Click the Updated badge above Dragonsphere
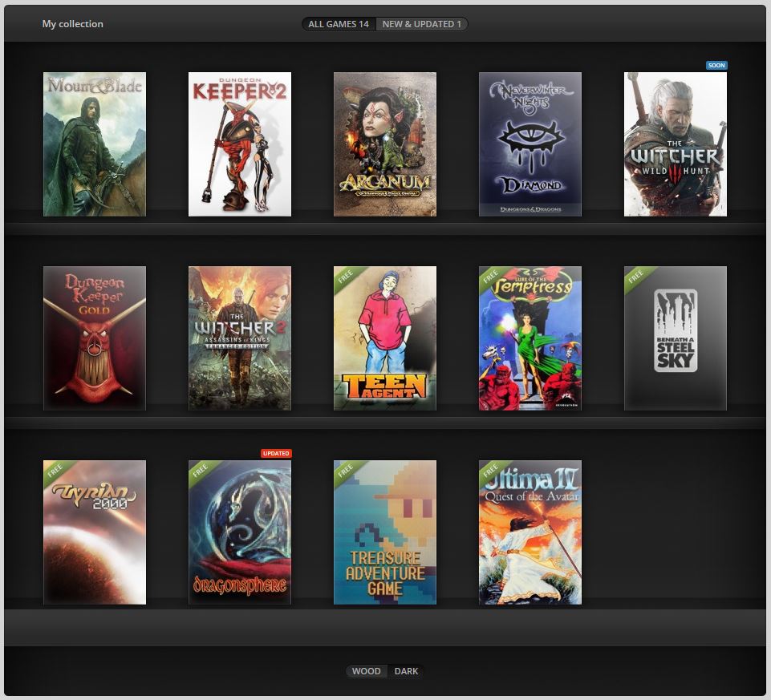 tap(276, 453)
